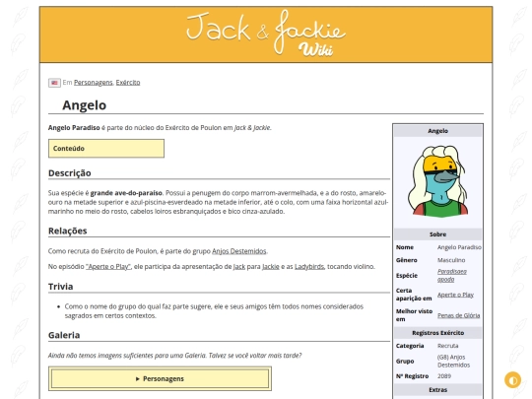
Task: Click the Relações section heading
Action: pos(68,232)
